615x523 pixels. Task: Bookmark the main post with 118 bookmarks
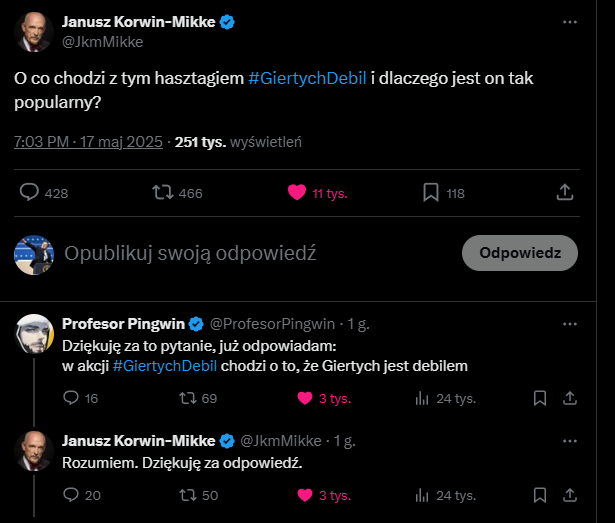(431, 193)
